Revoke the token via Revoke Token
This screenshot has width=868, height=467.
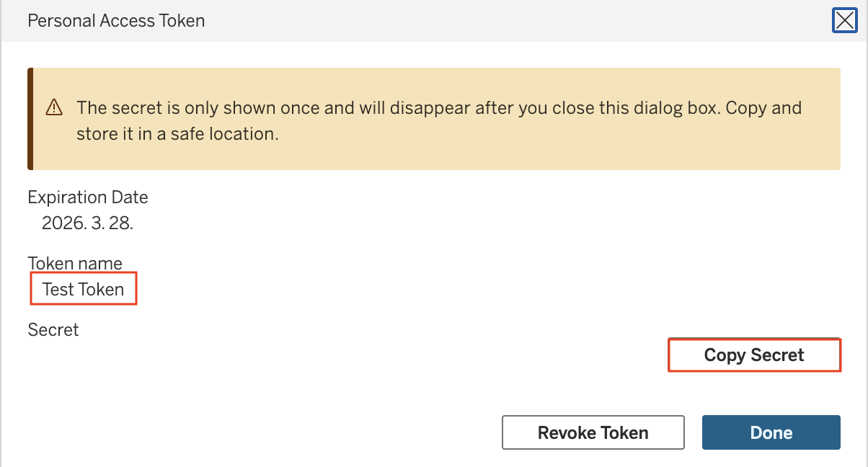593,432
